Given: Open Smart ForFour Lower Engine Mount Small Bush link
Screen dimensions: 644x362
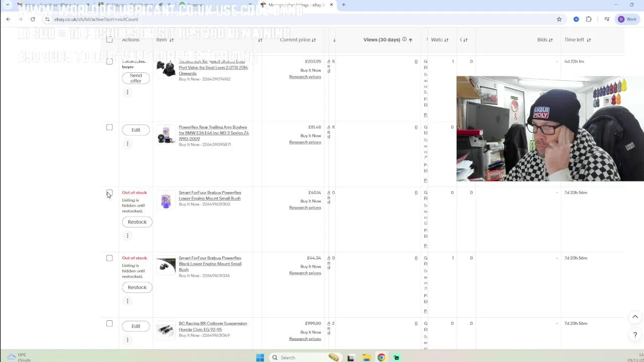Looking at the screenshot, I should click(210, 195).
